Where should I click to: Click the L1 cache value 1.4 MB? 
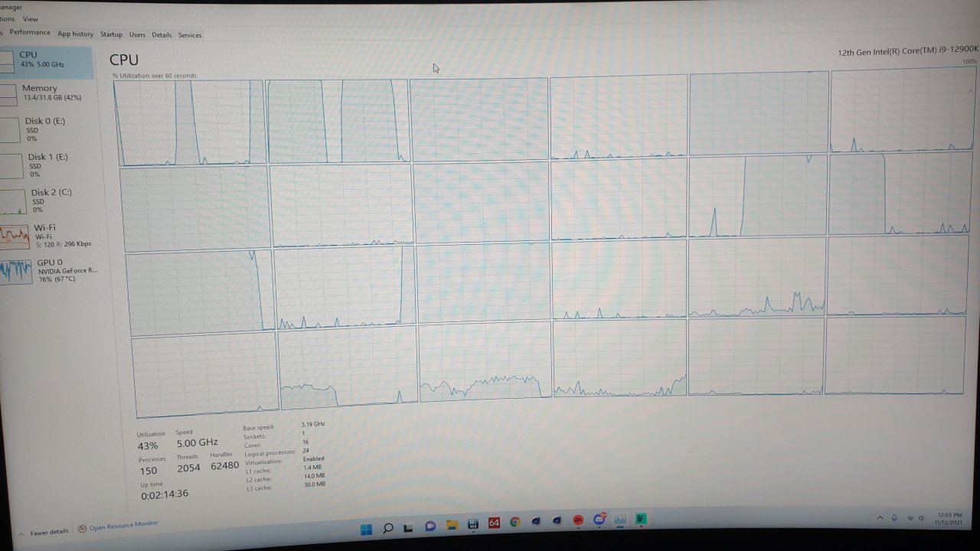click(x=312, y=468)
